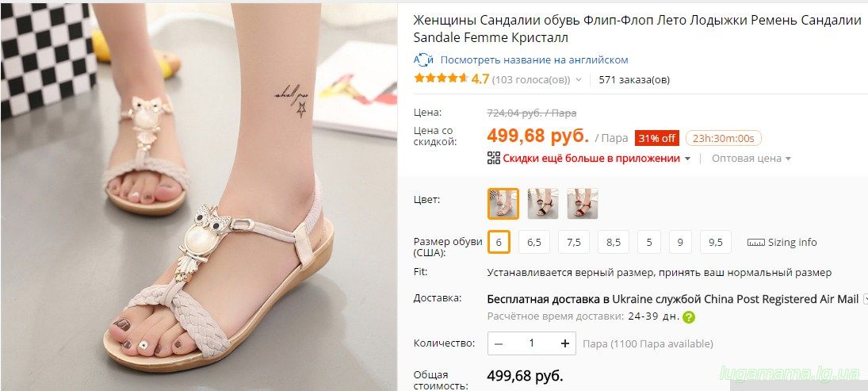
Task: Select shoe size 7,5
Action: click(573, 243)
